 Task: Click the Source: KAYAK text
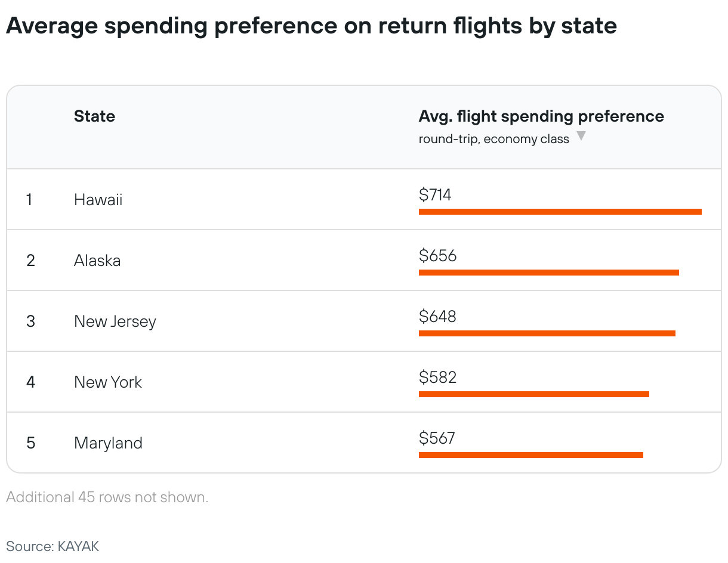point(53,546)
